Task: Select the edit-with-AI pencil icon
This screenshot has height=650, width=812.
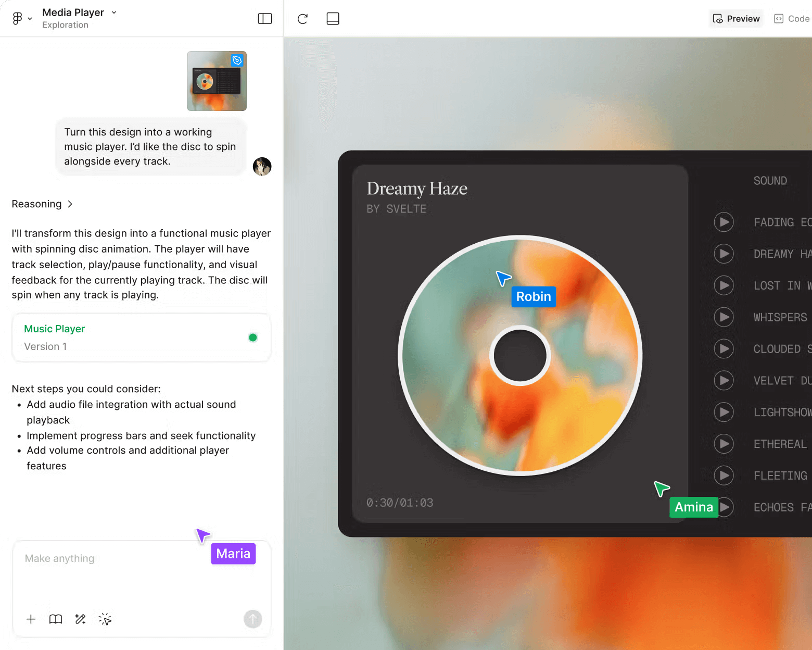Action: click(80, 619)
